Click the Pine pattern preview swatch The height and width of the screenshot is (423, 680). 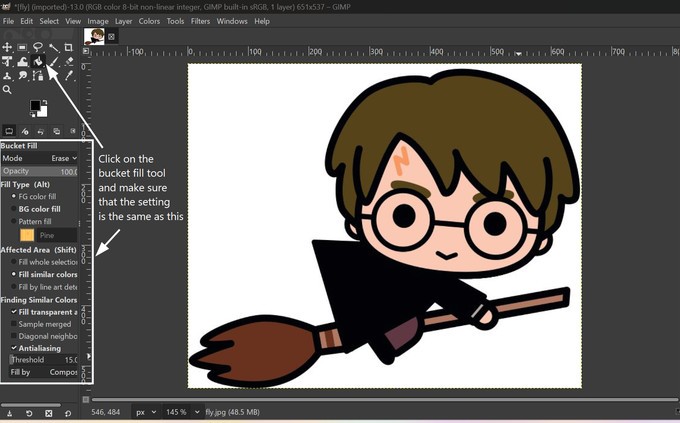click(x=27, y=235)
